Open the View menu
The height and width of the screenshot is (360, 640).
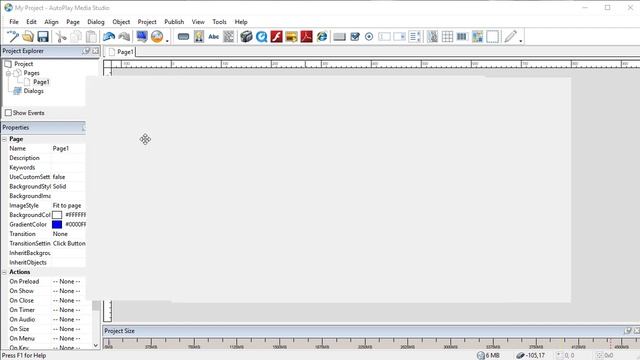[198, 22]
